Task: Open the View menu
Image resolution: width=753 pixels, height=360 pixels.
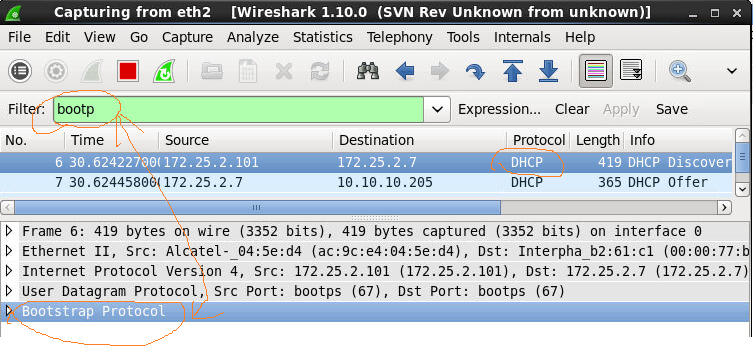Action: point(99,37)
